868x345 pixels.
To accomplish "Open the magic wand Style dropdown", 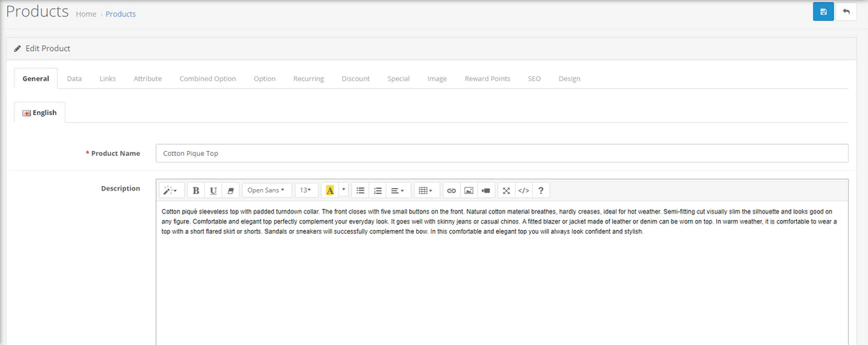I will 170,190.
